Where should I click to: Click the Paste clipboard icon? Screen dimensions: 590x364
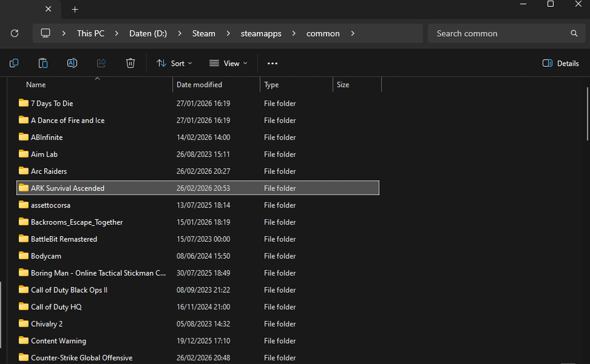pyautogui.click(x=43, y=63)
